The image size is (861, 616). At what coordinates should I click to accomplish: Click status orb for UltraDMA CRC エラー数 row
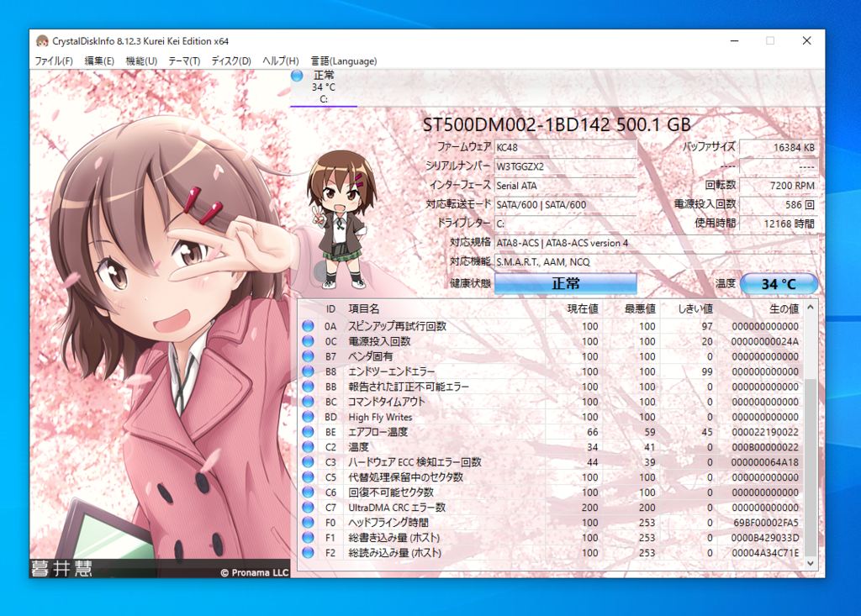(308, 508)
